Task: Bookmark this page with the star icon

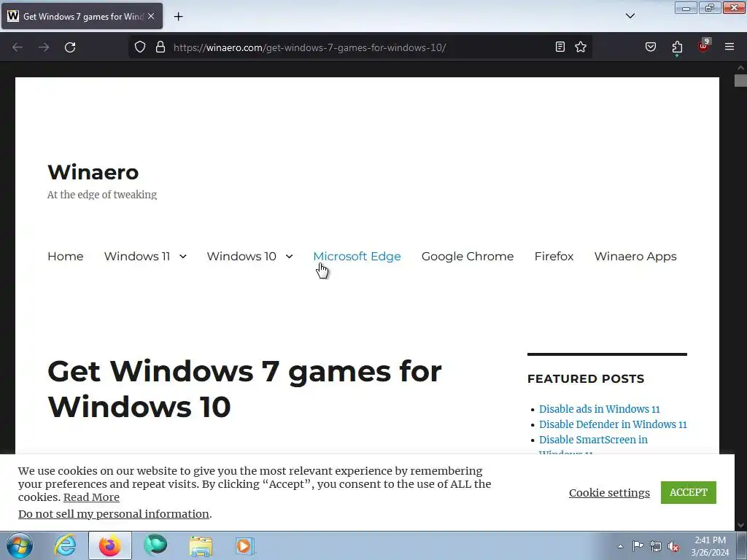Action: (581, 47)
